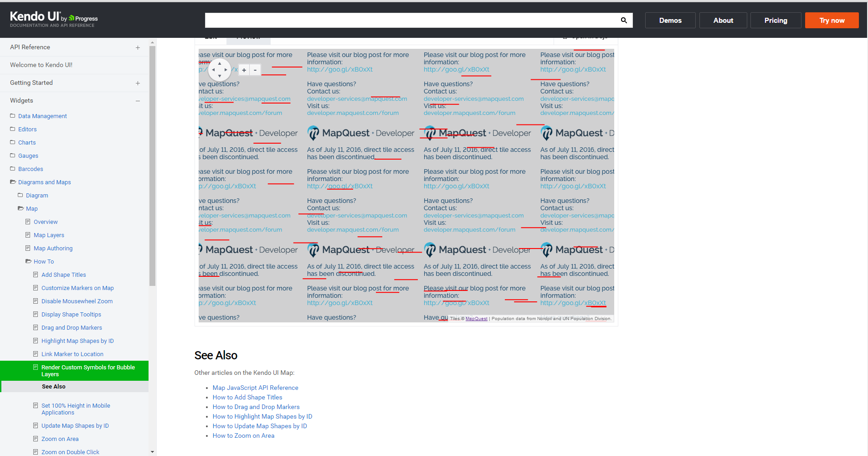Open Zoom on Double Click sidebar article
This screenshot has width=868, height=456.
[x=70, y=452]
